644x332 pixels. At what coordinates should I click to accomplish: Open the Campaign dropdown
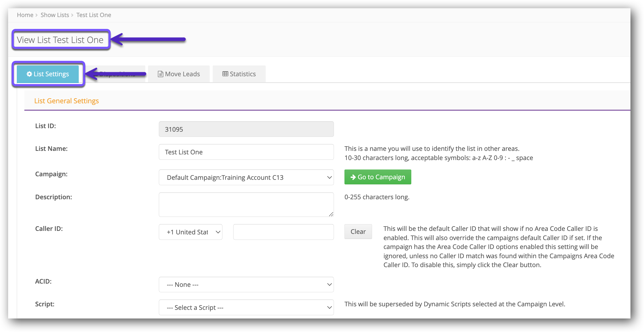pyautogui.click(x=246, y=177)
